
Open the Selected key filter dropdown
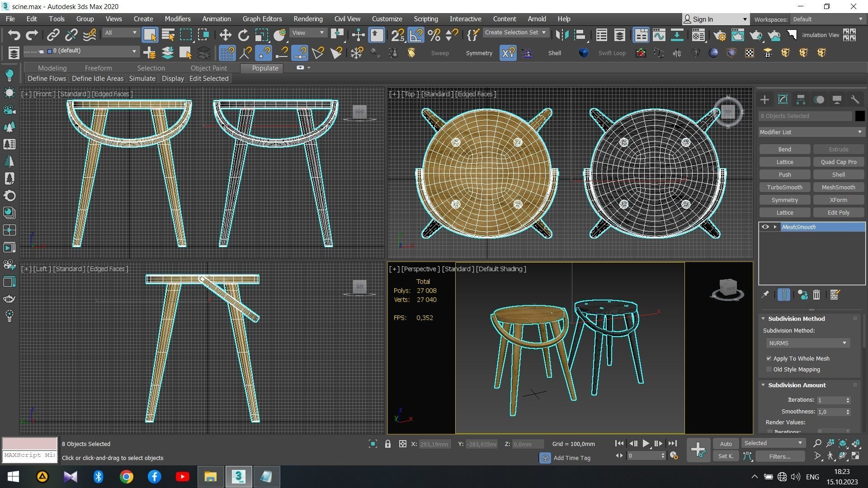point(773,443)
